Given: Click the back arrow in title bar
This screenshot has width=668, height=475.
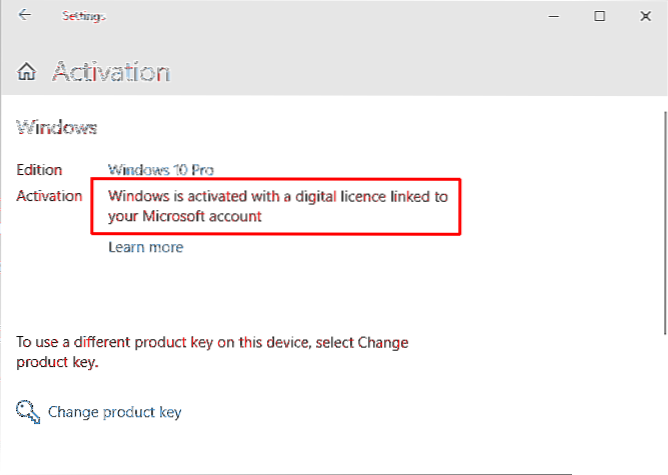Looking at the screenshot, I should 25,16.
